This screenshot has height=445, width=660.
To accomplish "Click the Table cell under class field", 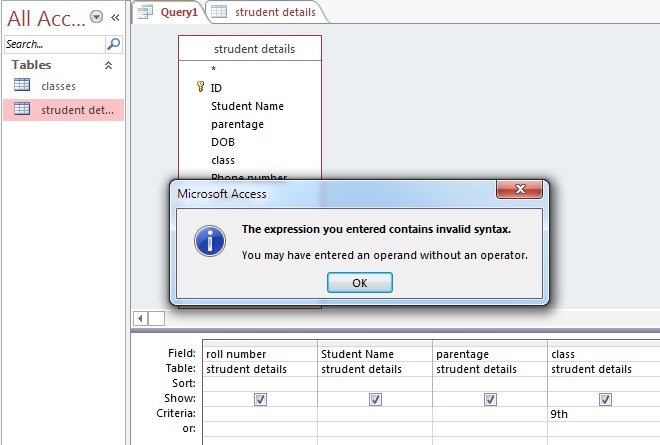I will click(604, 369).
